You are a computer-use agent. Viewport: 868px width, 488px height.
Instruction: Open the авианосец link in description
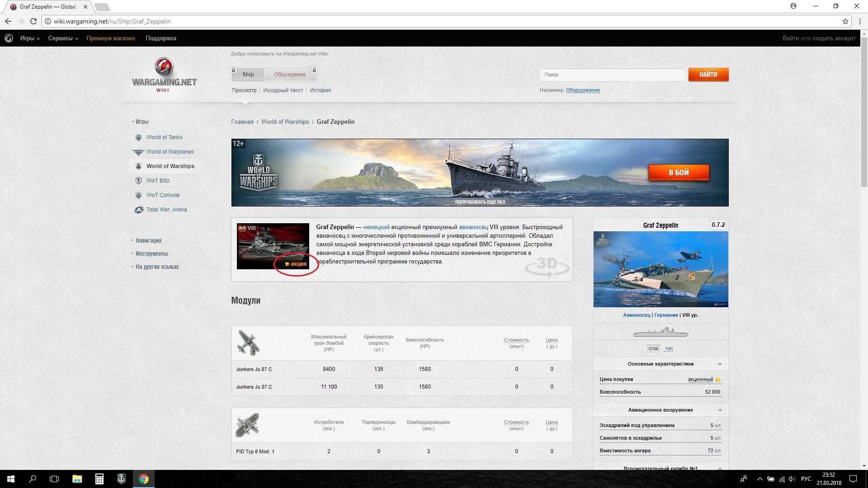coord(473,227)
